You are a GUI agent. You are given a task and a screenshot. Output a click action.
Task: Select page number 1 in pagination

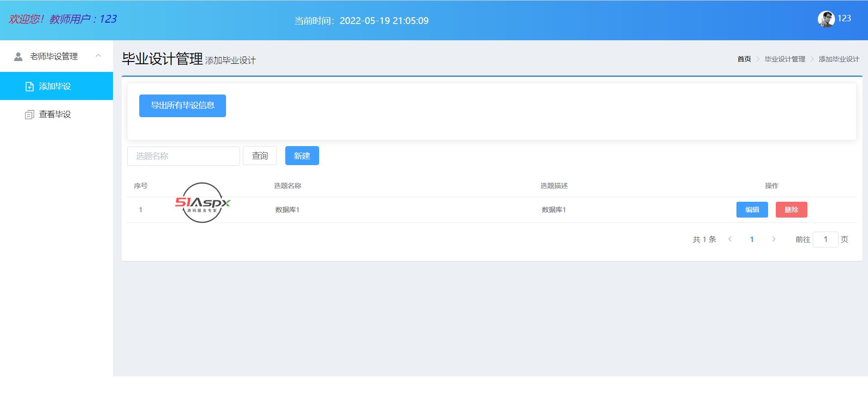point(752,239)
